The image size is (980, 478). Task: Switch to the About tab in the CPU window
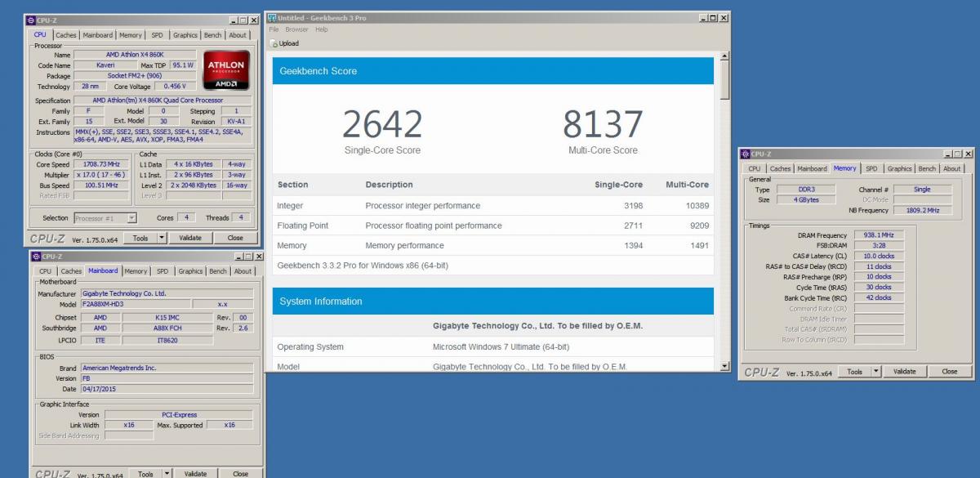(238, 35)
